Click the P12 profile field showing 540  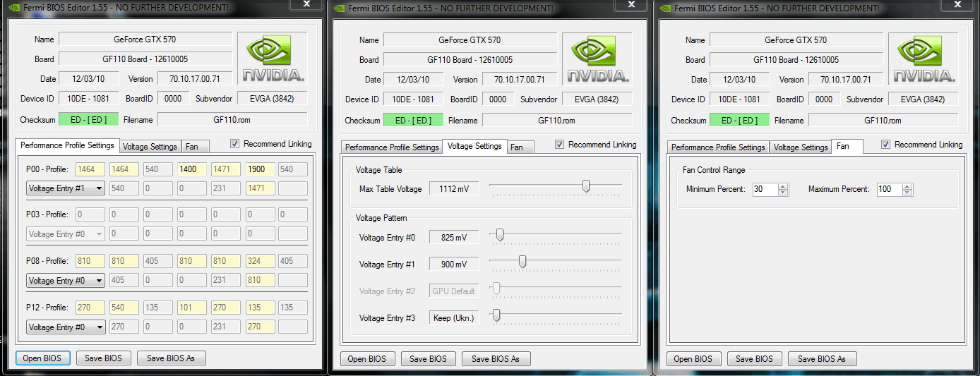[124, 308]
